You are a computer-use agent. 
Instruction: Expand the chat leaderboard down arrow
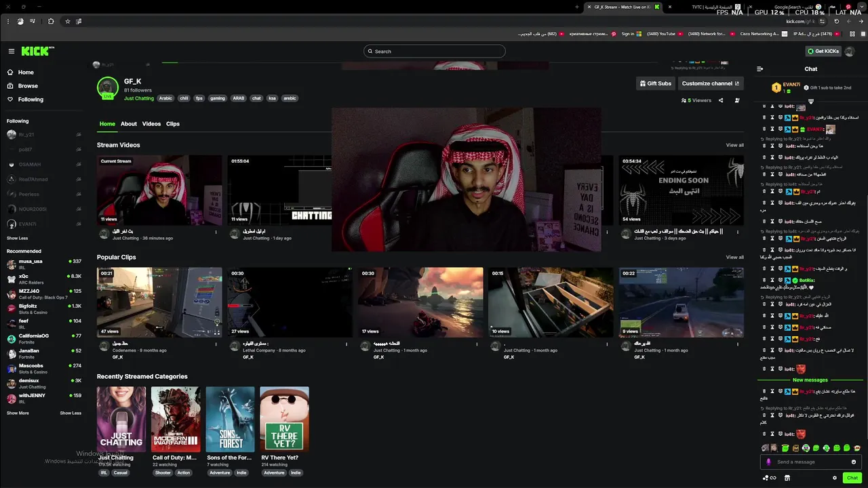point(810,101)
